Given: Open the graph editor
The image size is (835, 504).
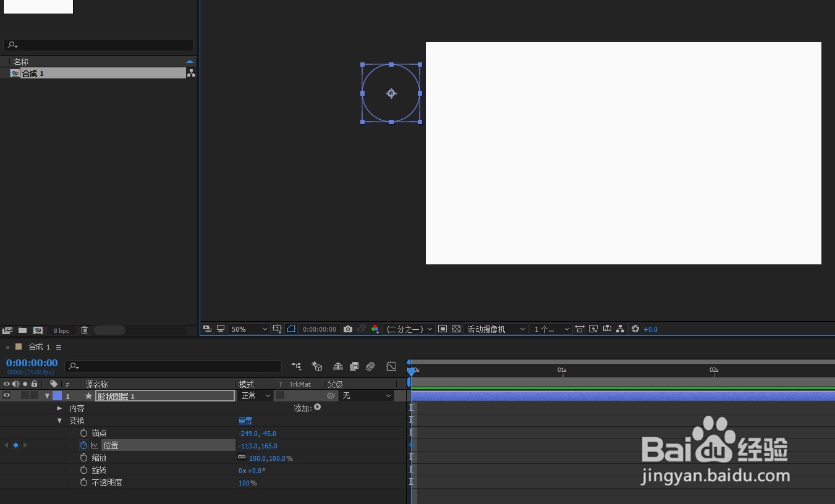Looking at the screenshot, I should (x=391, y=366).
